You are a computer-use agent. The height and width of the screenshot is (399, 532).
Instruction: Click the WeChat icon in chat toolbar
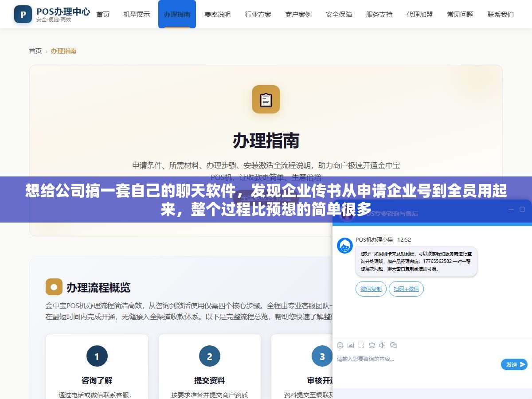(x=394, y=345)
